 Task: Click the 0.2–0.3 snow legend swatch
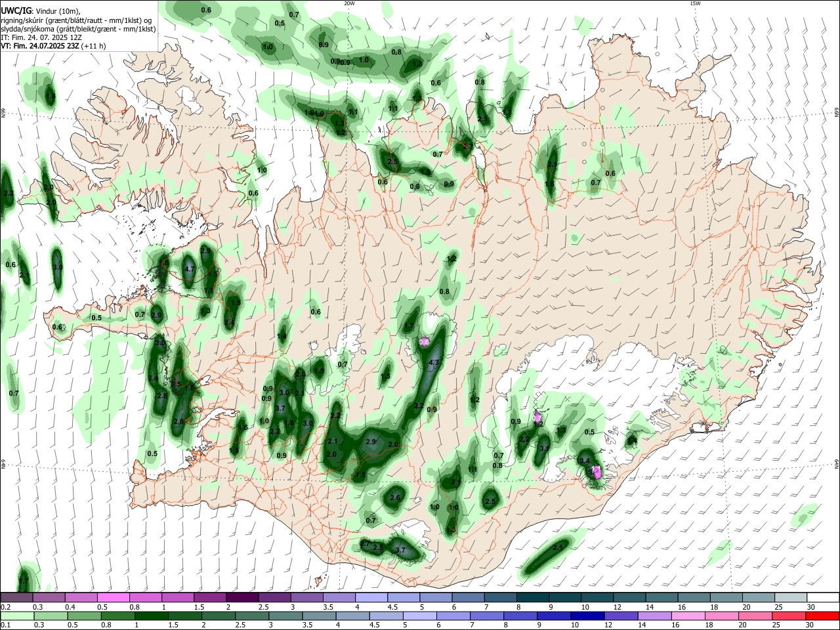pos(17,597)
